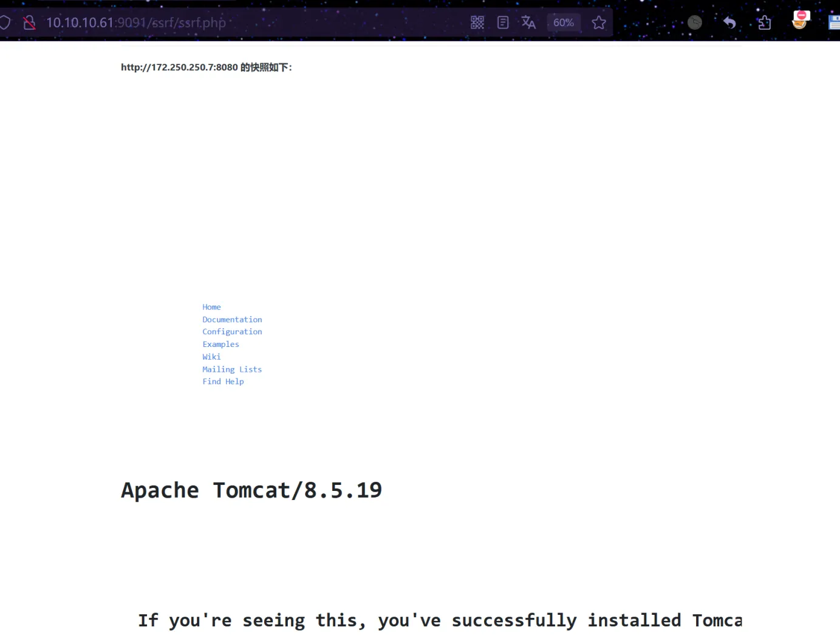
Task: Click the "If you're seeing this" message
Action: [x=440, y=621]
